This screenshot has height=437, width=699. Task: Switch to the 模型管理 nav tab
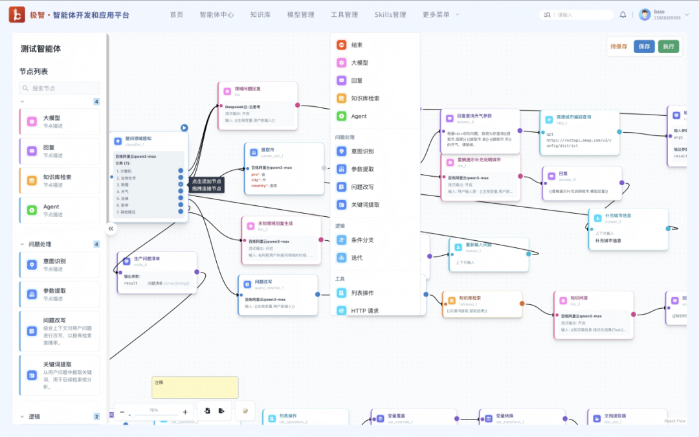click(x=301, y=15)
